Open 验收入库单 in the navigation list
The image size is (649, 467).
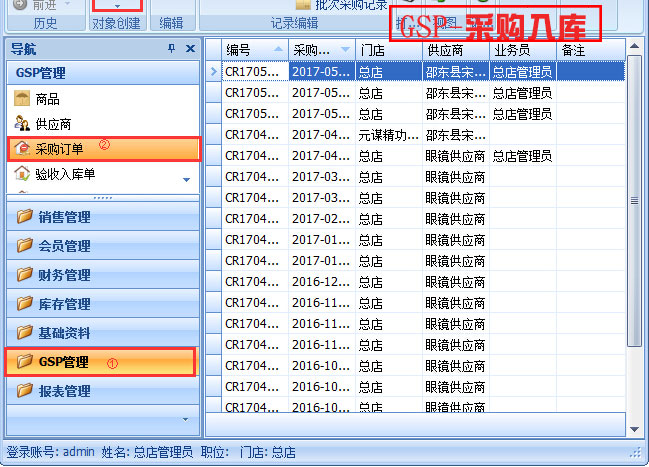[66, 174]
